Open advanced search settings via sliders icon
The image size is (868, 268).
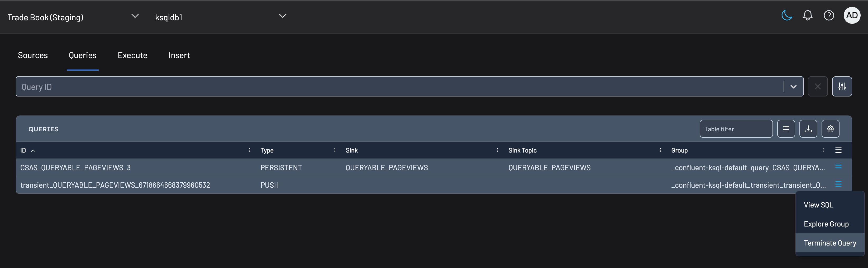coord(842,86)
